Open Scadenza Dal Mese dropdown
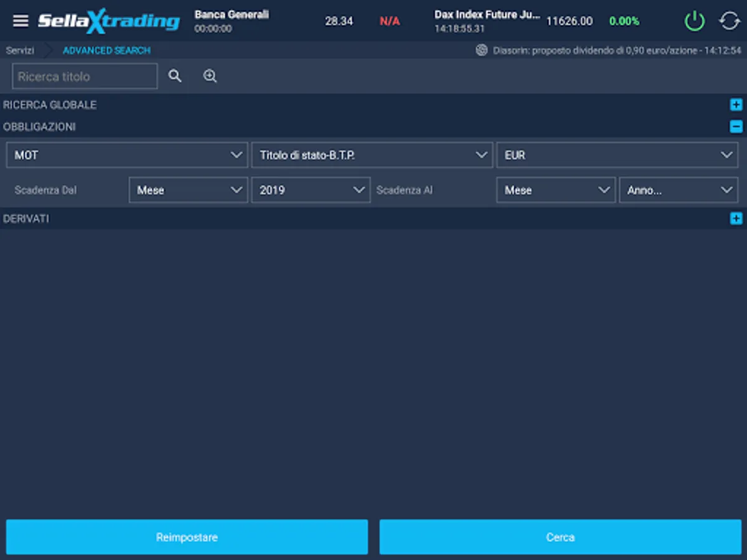 click(x=188, y=190)
